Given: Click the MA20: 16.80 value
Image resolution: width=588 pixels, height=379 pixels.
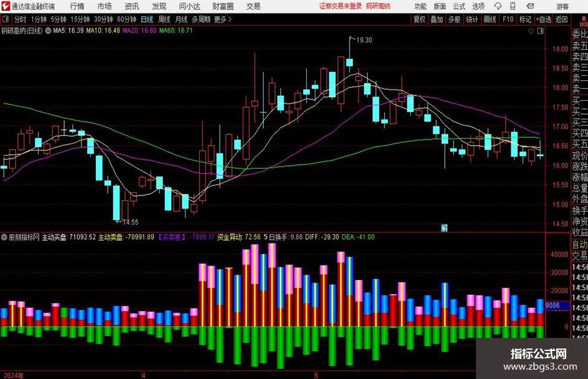Looking at the screenshot, I should pos(139,30).
